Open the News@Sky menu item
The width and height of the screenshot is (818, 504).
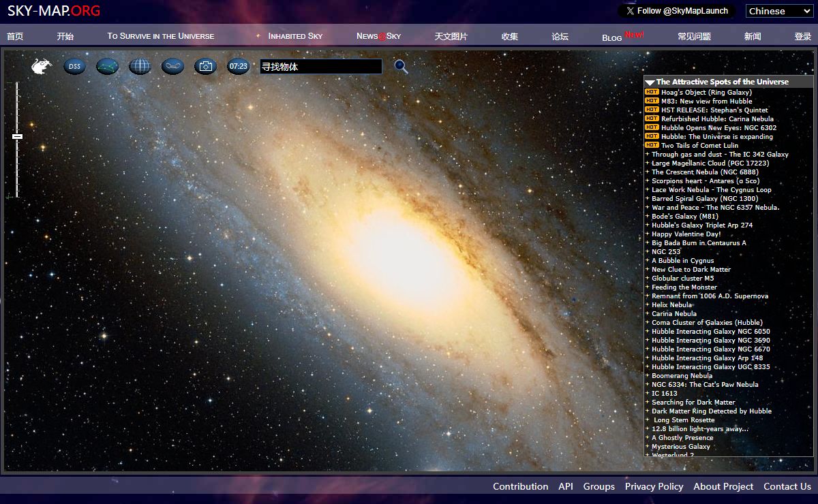click(378, 36)
